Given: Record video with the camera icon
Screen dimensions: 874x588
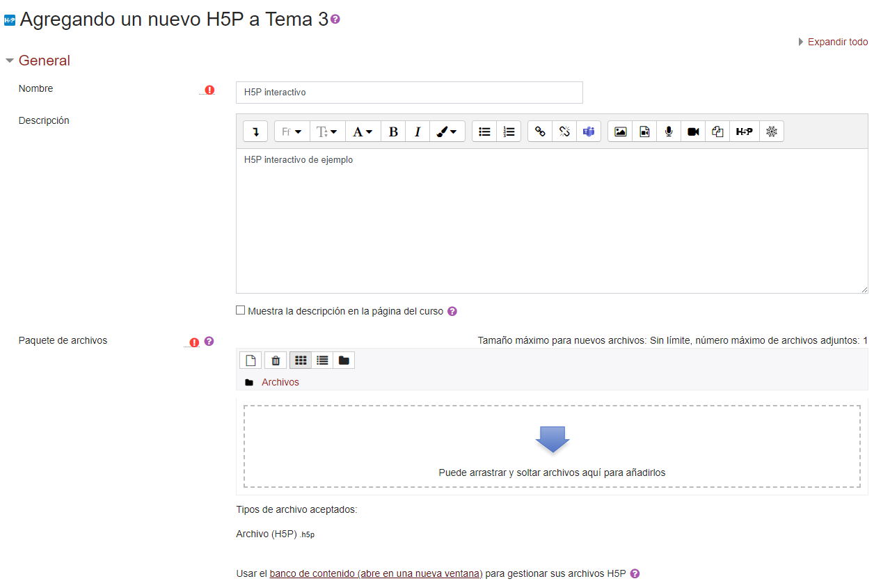Looking at the screenshot, I should coord(693,132).
